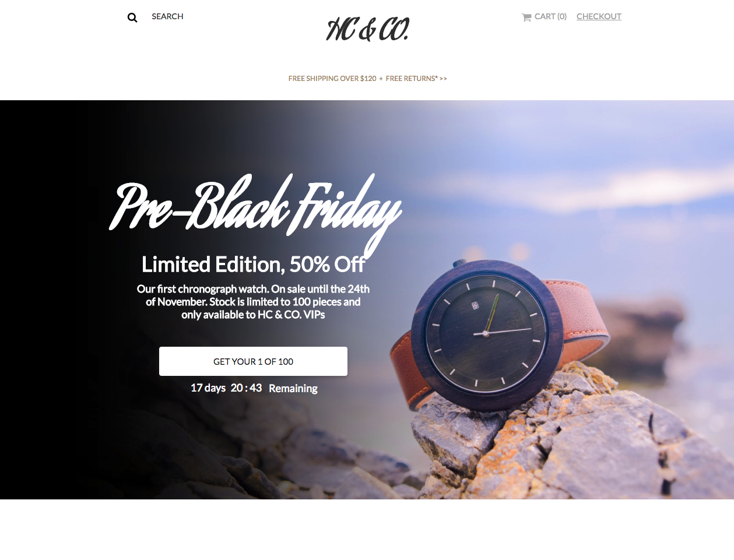
Task: Click the dark watch dial face
Action: (486, 333)
